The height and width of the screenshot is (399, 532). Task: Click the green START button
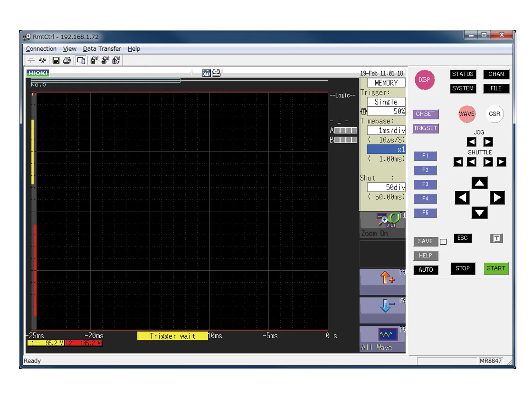coord(496,268)
